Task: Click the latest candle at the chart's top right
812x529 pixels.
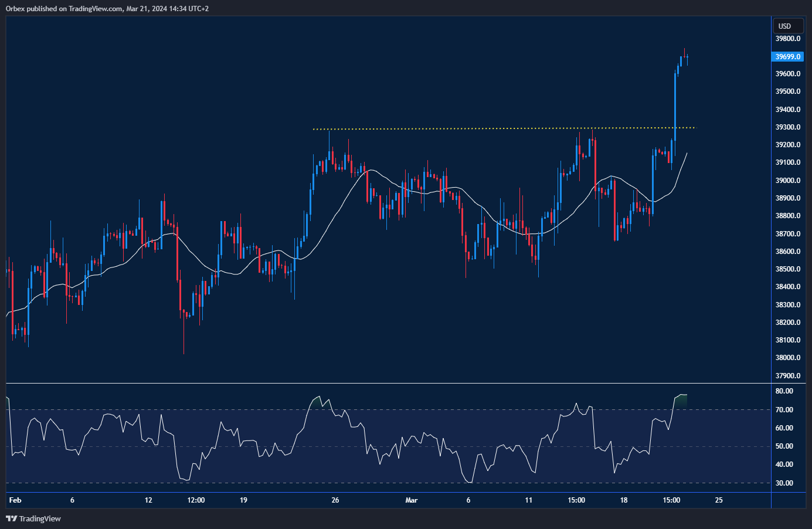Action: [687, 58]
